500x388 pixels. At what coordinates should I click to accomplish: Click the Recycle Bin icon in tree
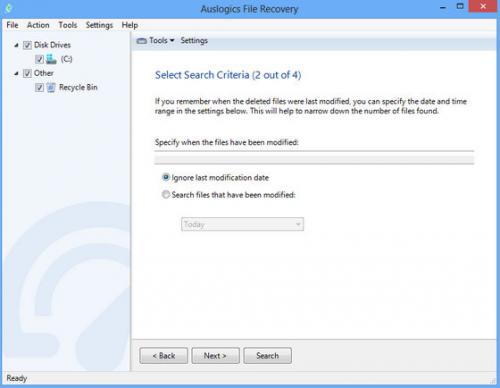tap(51, 88)
